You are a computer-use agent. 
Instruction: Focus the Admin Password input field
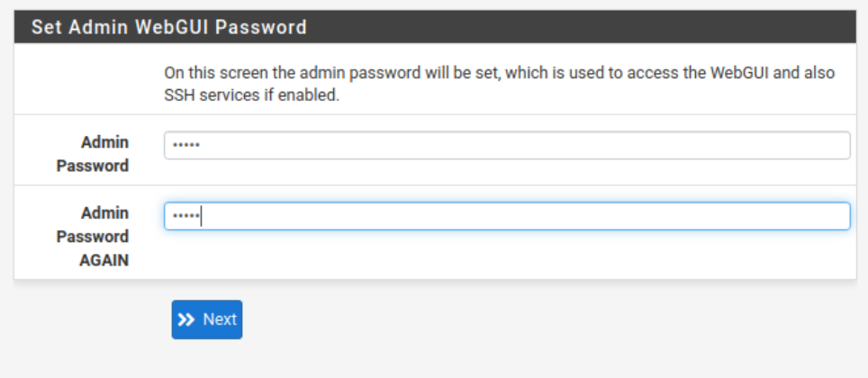pyautogui.click(x=507, y=145)
